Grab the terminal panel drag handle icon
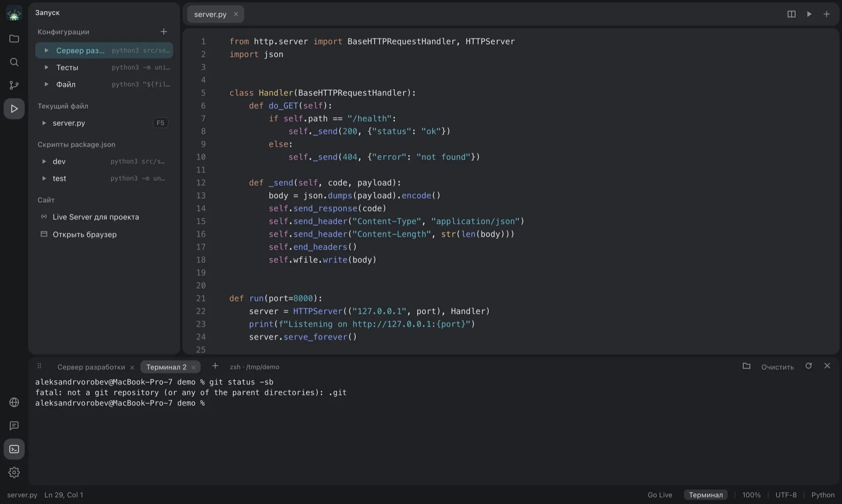Screen dimensions: 842x504 [x=39, y=366]
